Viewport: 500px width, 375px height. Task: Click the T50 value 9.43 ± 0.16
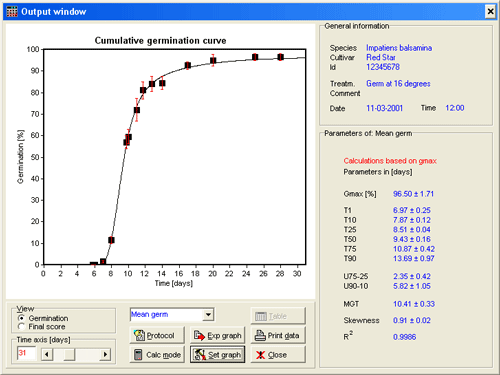pyautogui.click(x=412, y=239)
